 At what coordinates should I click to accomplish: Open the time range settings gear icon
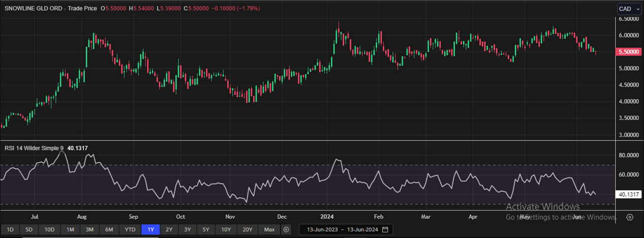(x=286, y=229)
